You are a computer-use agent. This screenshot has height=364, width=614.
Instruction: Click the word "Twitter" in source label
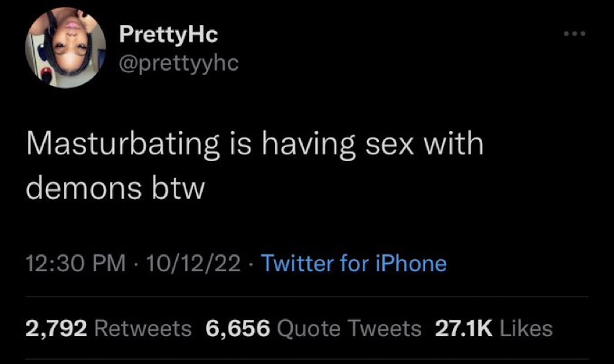pyautogui.click(x=298, y=263)
